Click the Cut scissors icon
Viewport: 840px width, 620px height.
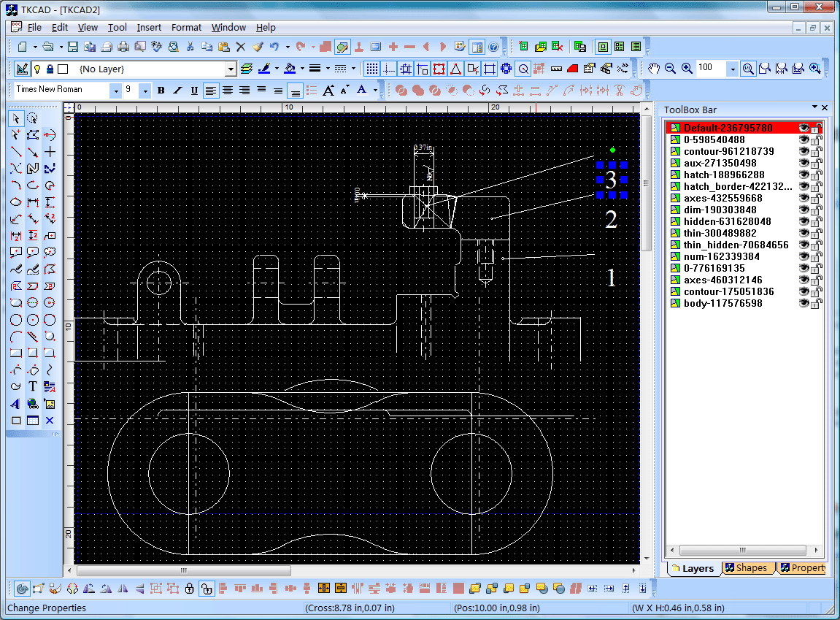190,47
